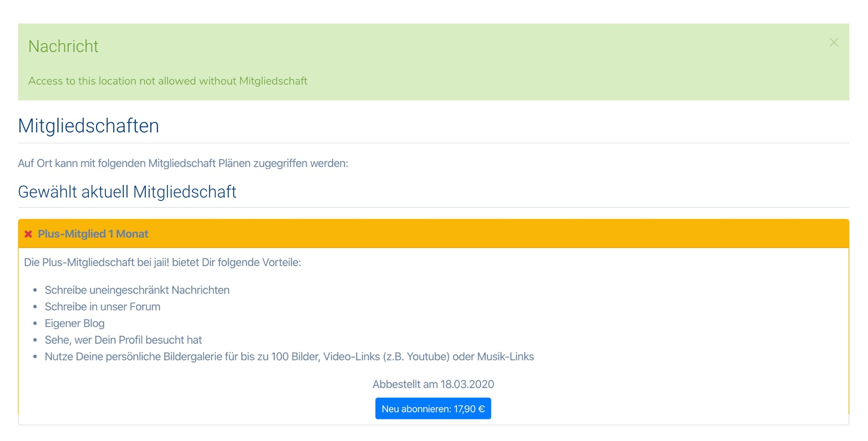Viewport: 868px width, 441px height.
Task: Click the 'Die Plus-Mitgliedschaft bei jaii!' intro text
Action: click(x=162, y=262)
